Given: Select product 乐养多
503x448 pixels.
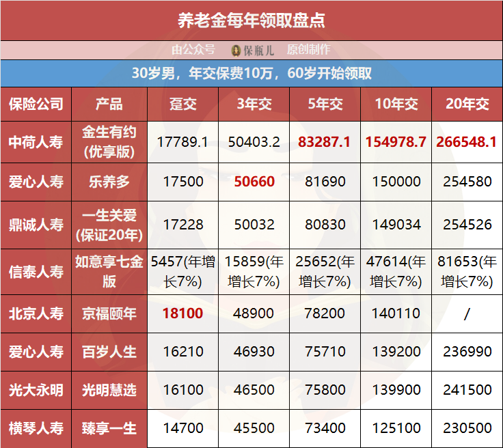Looking at the screenshot, I should click(x=109, y=182).
